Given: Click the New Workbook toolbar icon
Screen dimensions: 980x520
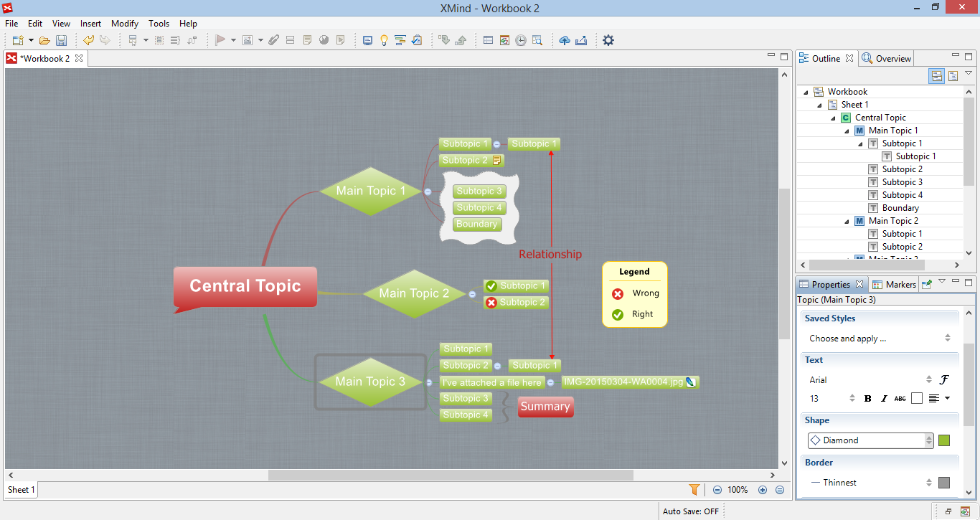Looking at the screenshot, I should (18, 41).
